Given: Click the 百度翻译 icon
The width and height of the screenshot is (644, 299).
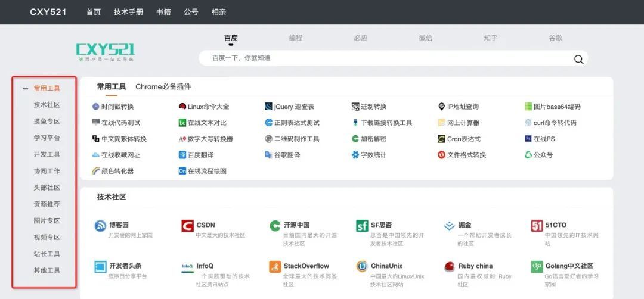Looking at the screenshot, I should [182, 155].
